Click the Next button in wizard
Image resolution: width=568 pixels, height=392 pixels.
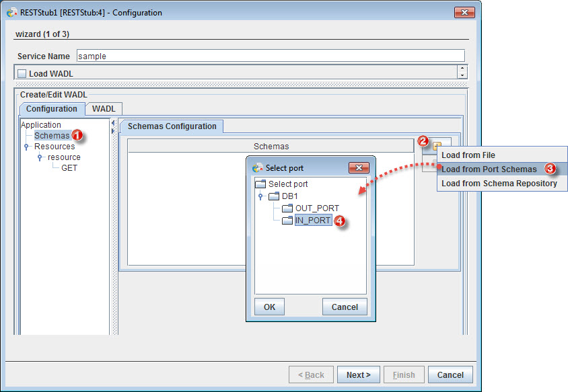[x=359, y=375]
